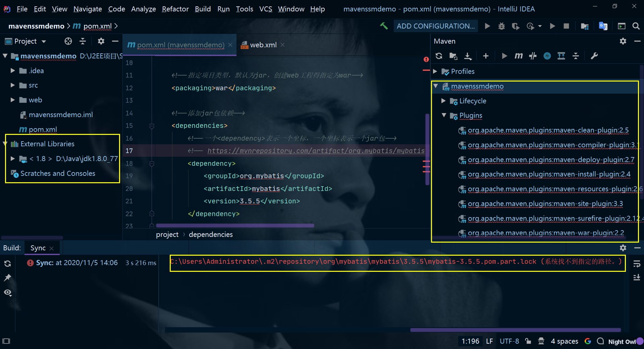644x349 pixels.
Task: Click the Build project hammer icon
Action: pyautogui.click(x=384, y=26)
